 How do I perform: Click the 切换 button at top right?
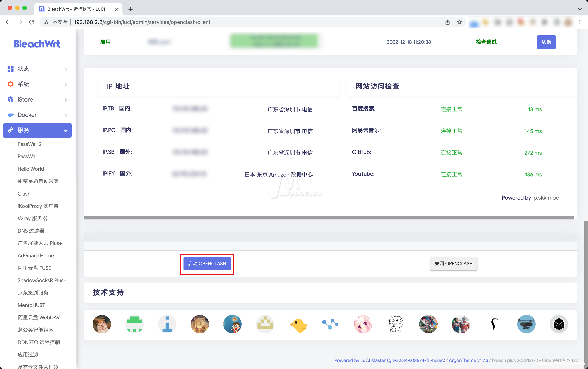546,42
